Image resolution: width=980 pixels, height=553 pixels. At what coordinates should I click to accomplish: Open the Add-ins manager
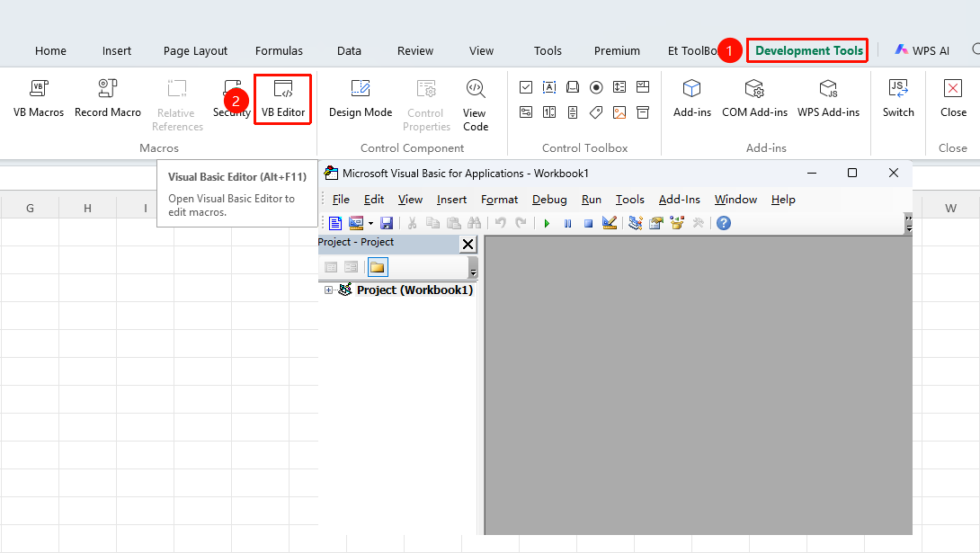(x=692, y=98)
